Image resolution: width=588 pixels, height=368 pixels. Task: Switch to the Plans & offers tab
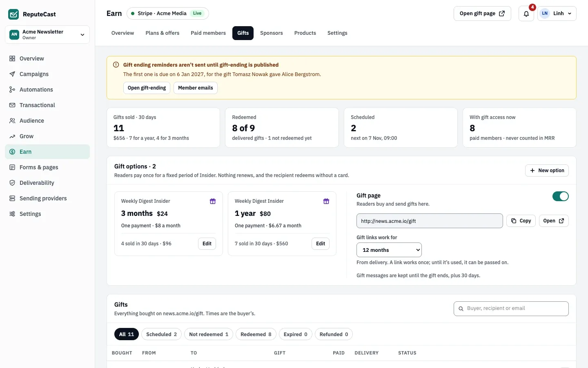[163, 33]
